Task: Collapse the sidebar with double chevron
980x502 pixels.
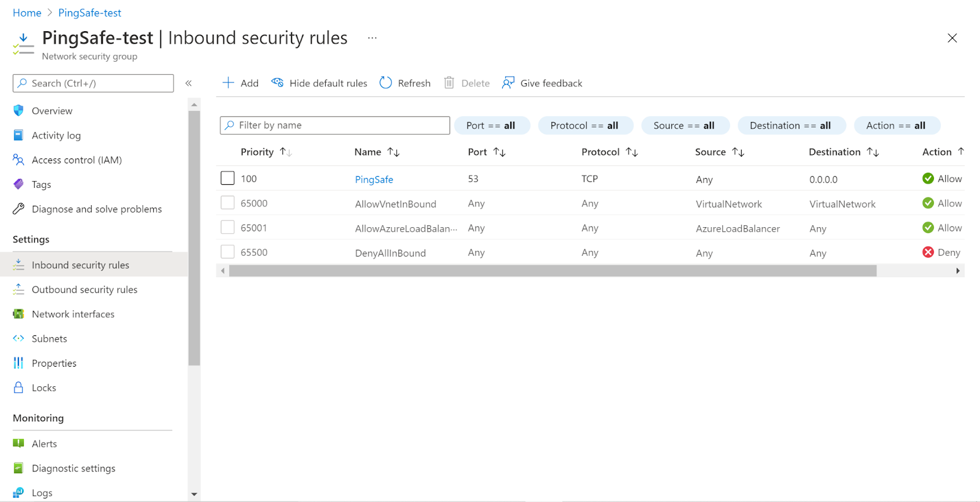Action: [x=189, y=83]
